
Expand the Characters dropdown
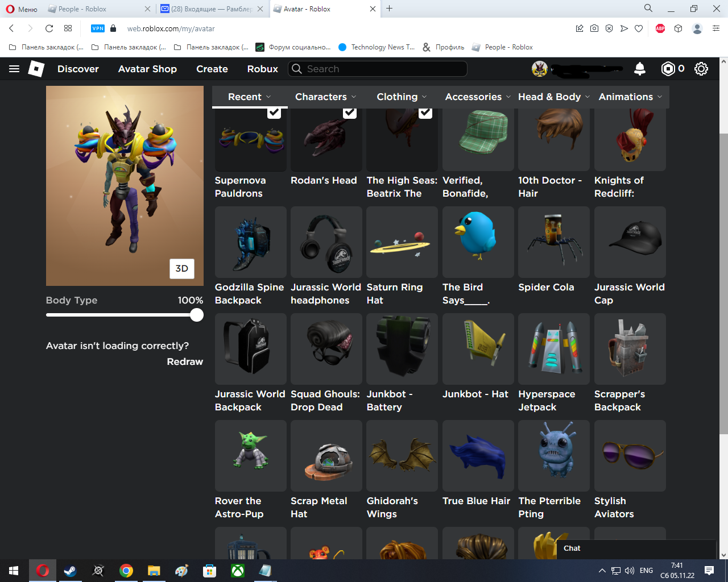tap(325, 97)
